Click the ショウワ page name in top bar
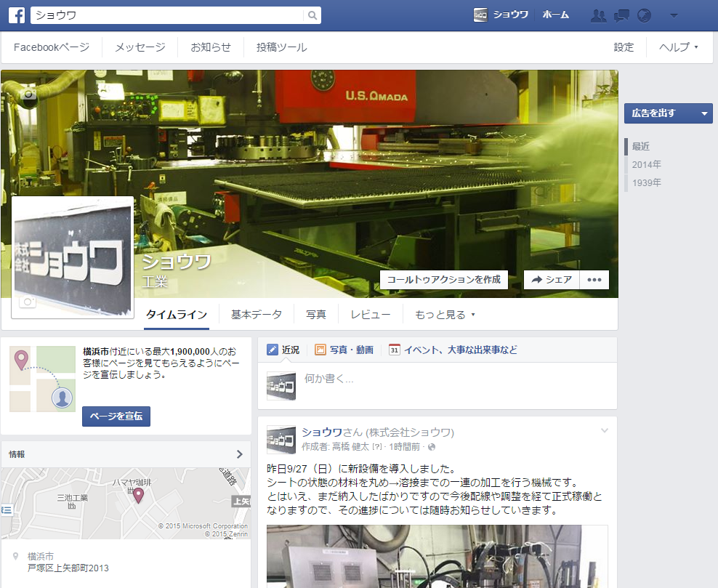718x588 pixels. coord(511,15)
